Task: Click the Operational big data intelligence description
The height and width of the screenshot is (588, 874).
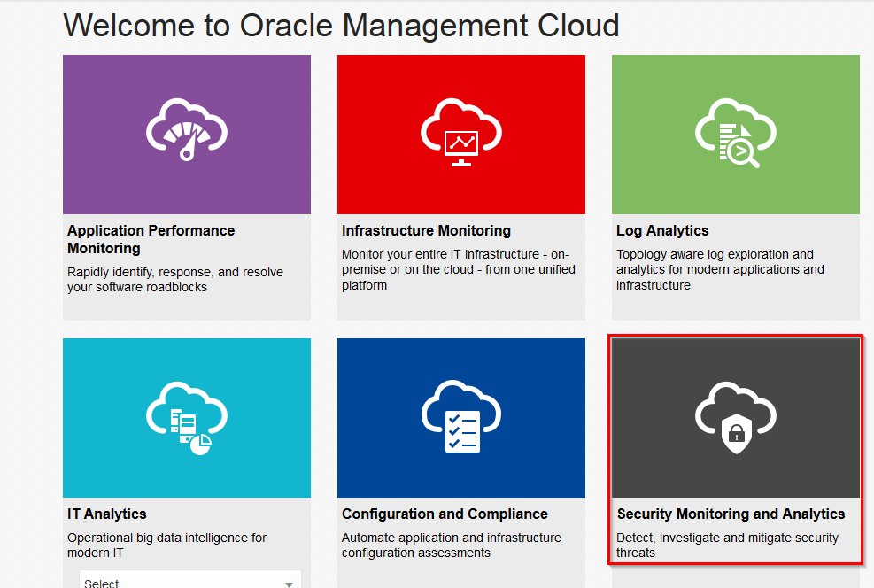Action: [x=166, y=545]
